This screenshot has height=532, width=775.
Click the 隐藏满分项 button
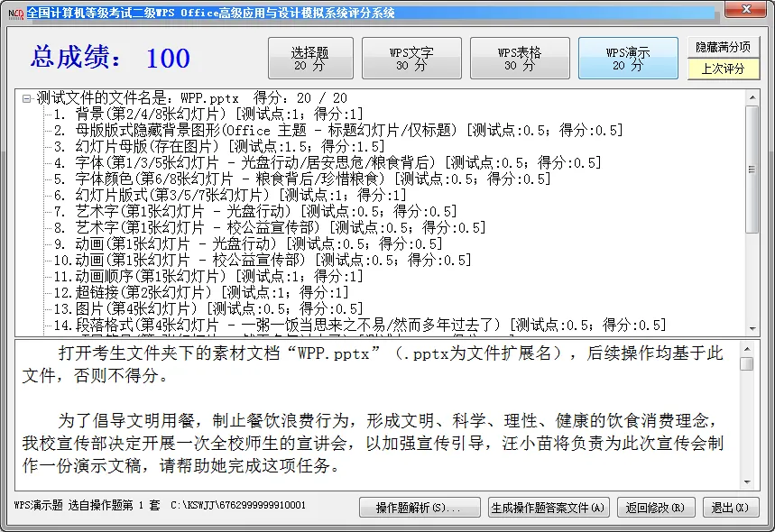click(x=724, y=47)
